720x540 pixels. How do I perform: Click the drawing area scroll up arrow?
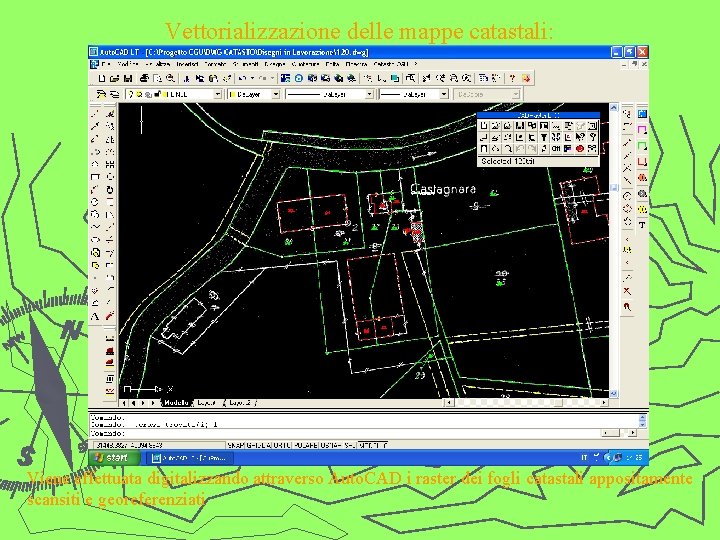point(614,108)
